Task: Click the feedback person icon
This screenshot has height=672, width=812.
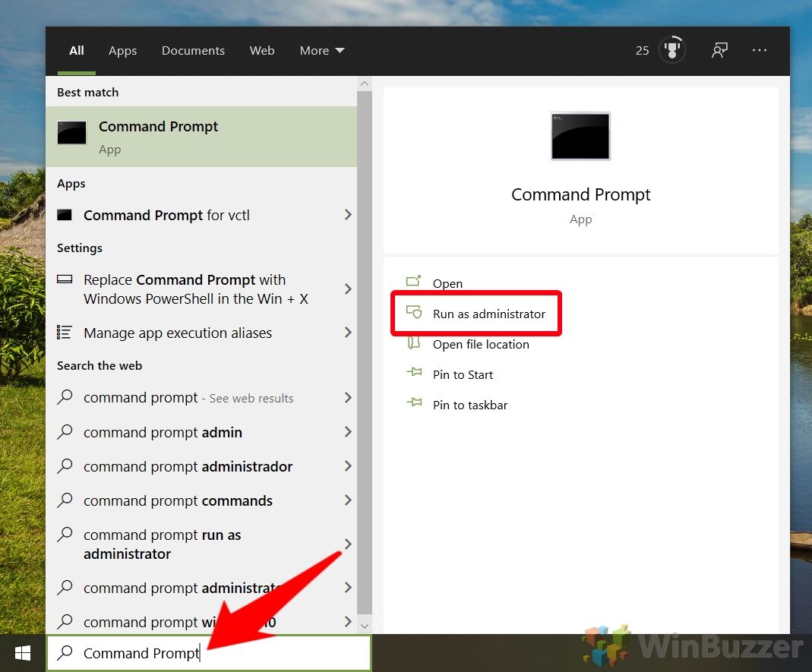Action: tap(719, 50)
